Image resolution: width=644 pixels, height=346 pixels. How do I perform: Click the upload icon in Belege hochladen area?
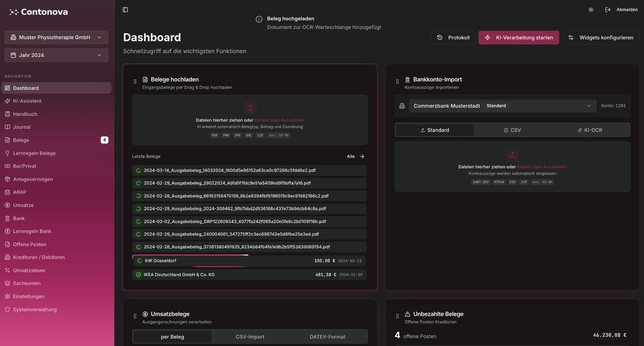250,108
